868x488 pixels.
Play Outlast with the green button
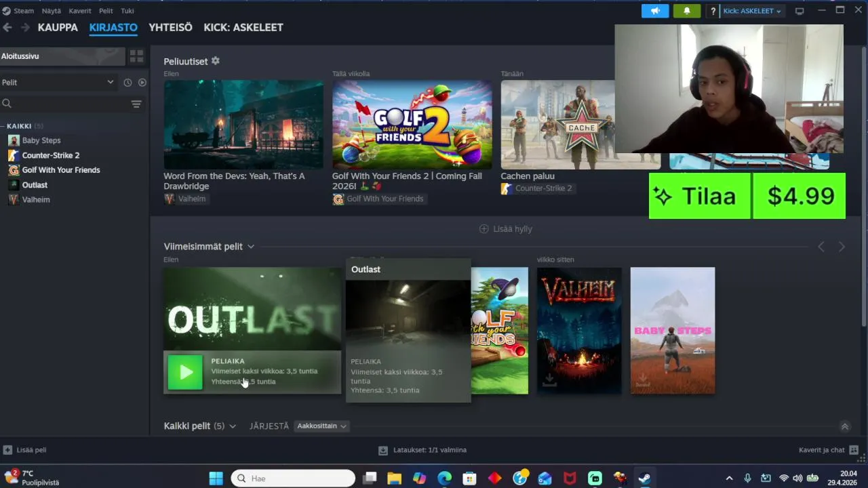point(185,372)
